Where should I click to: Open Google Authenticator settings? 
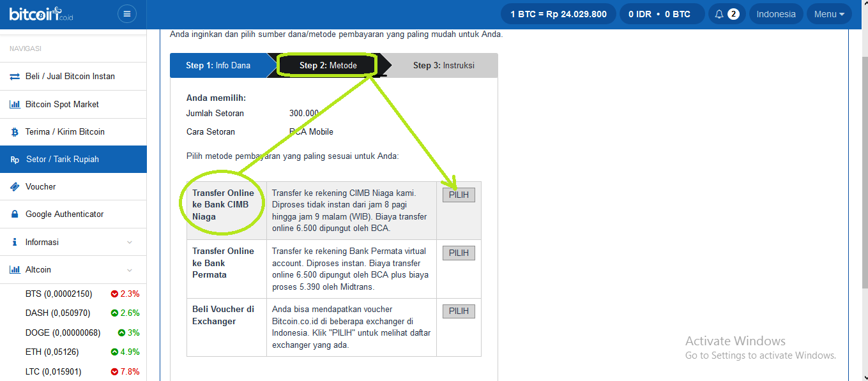pyautogui.click(x=73, y=214)
